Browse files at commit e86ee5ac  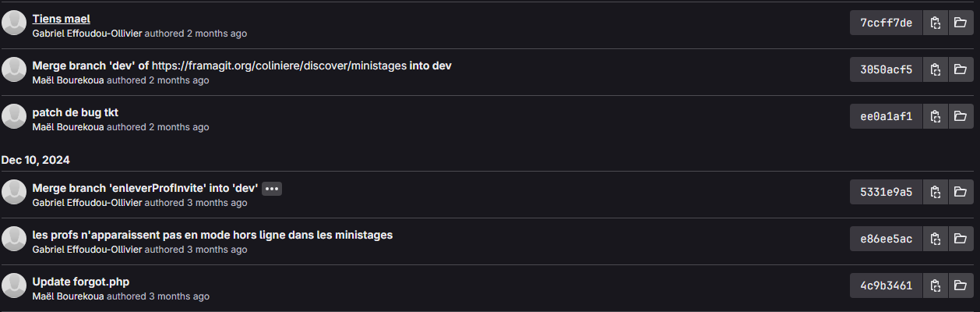click(x=960, y=238)
